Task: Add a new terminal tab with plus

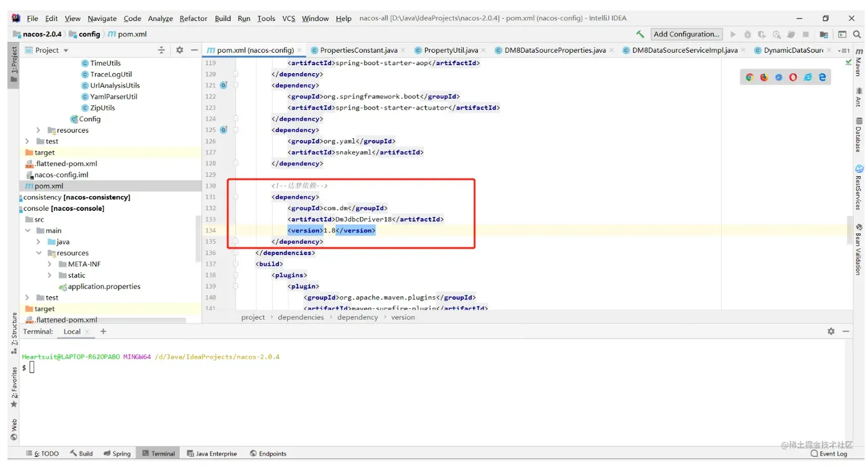Action: pos(104,332)
